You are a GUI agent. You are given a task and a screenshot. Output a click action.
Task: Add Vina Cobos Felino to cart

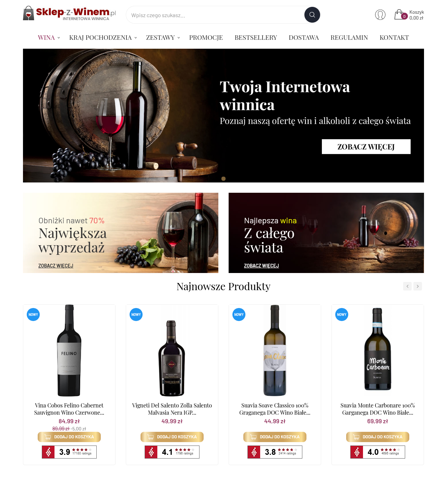tap(69, 437)
